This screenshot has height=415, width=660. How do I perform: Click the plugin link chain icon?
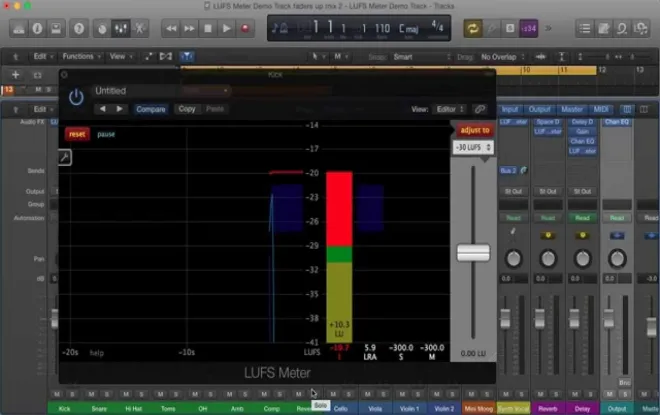coord(480,109)
